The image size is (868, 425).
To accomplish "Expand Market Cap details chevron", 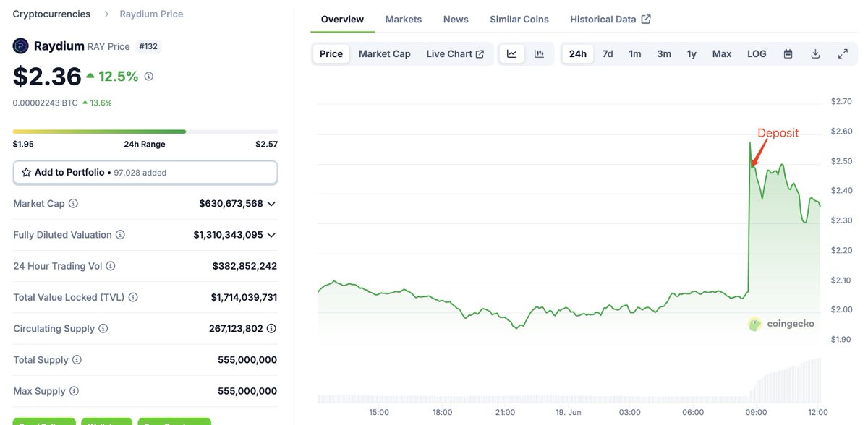I will point(271,204).
